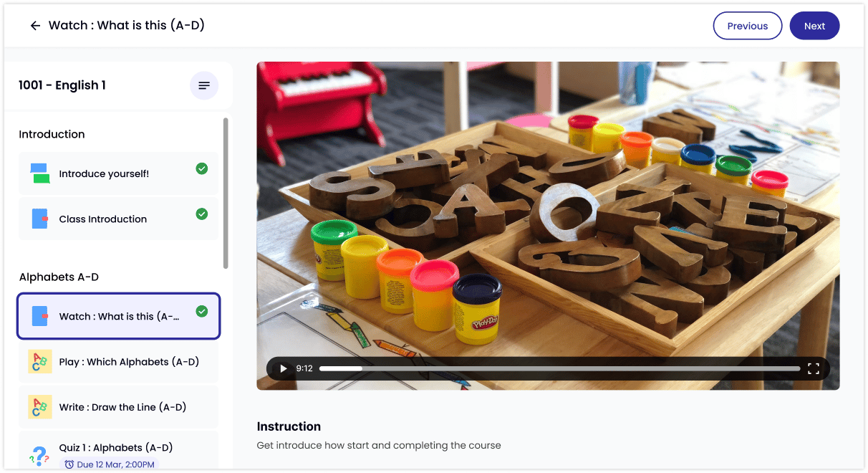Select Quiz 1 : Alphabets (A-D) item
The width and height of the screenshot is (868, 473).
[x=119, y=450]
